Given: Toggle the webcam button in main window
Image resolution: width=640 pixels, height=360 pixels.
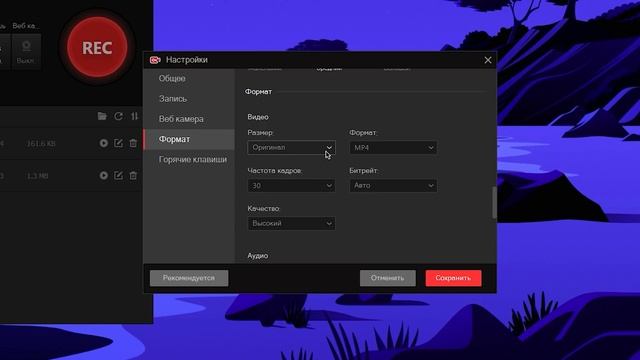Looking at the screenshot, I should tap(26, 51).
